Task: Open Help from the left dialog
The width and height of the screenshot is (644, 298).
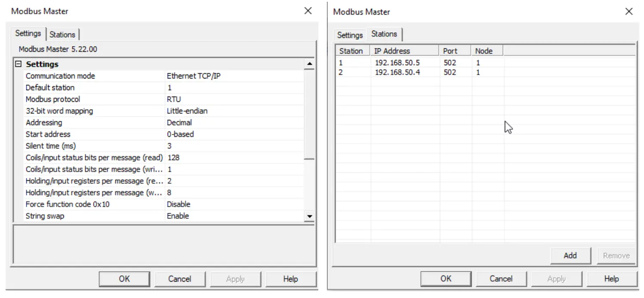Action: [x=291, y=279]
